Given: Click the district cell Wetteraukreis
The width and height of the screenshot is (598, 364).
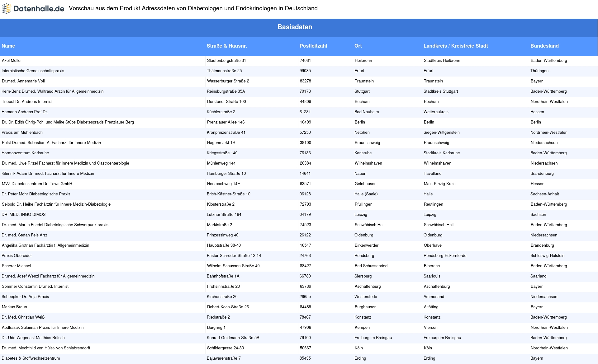Looking at the screenshot, I should (436, 112).
